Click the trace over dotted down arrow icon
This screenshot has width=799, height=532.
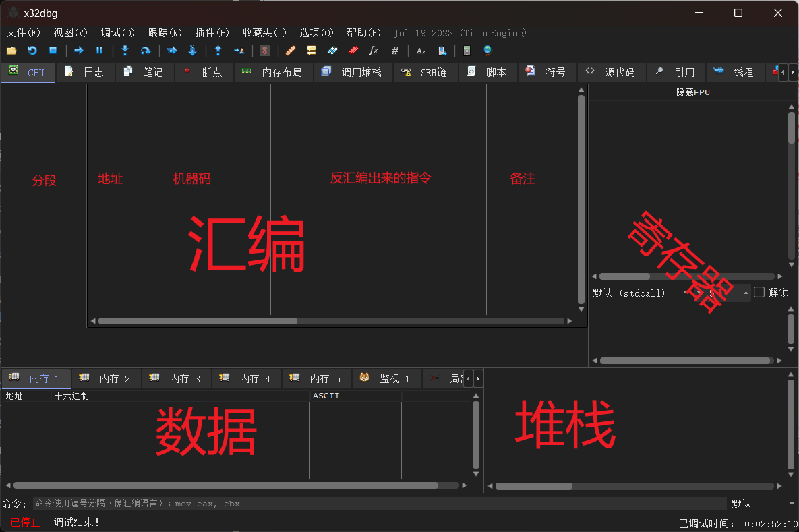coord(193,51)
